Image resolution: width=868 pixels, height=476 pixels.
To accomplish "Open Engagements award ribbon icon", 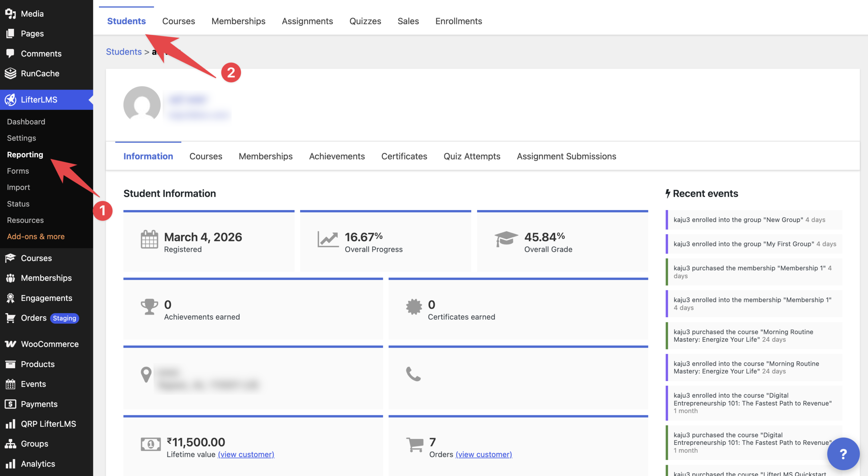I will point(11,298).
